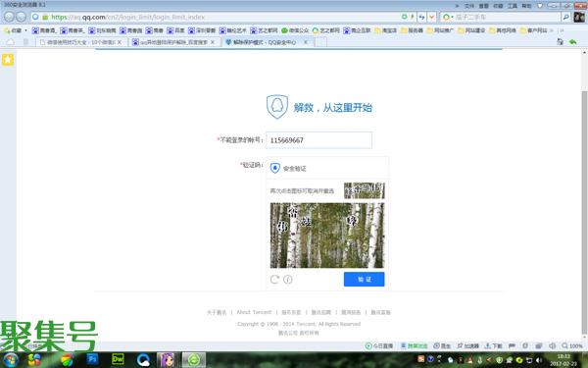
Task: Open Photoshop from the taskbar
Action: coord(92,359)
